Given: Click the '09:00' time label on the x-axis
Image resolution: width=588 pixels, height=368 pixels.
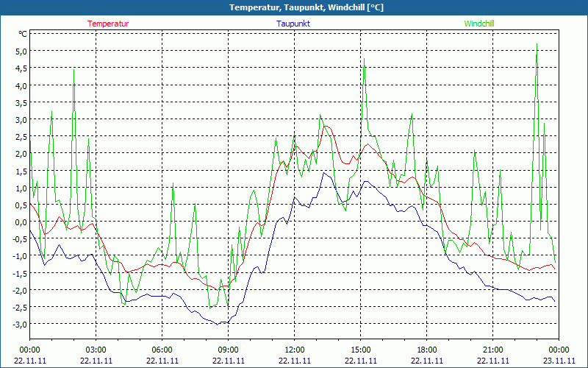Looking at the screenshot, I should pyautogui.click(x=229, y=350).
